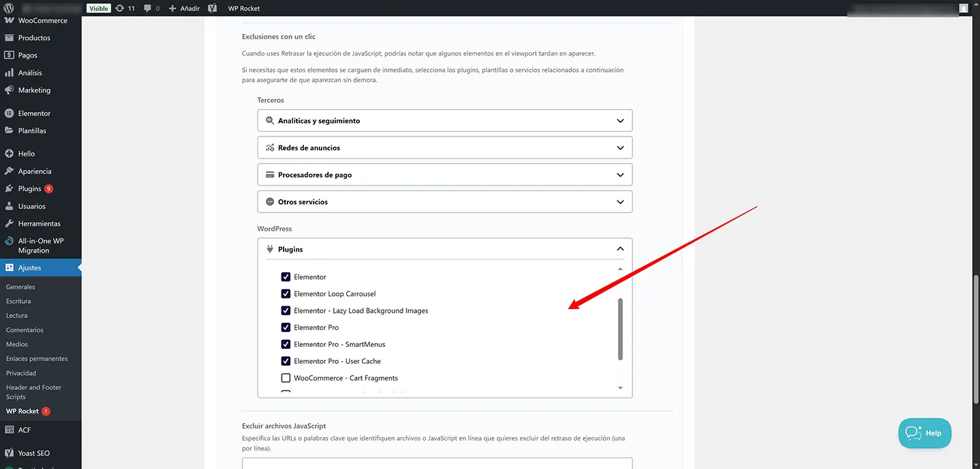Open Elementor from the sidebar icon
The image size is (980, 469).
point(9,113)
